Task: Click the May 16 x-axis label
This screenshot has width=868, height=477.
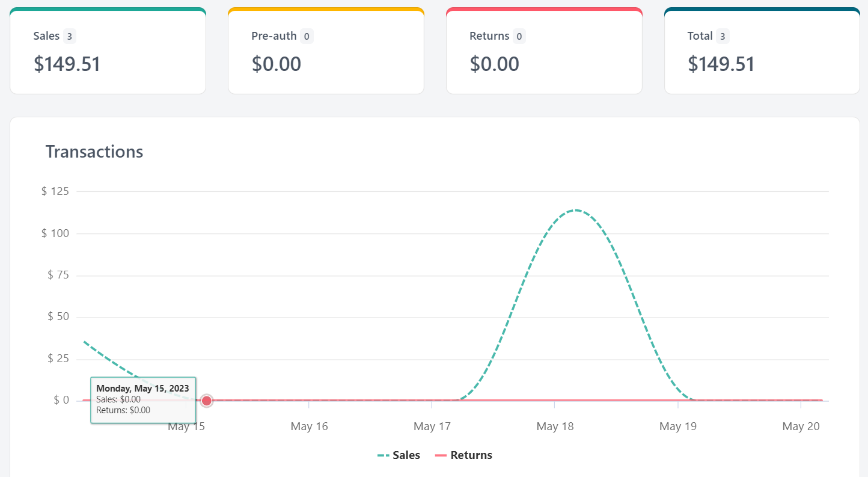Action: 309,426
